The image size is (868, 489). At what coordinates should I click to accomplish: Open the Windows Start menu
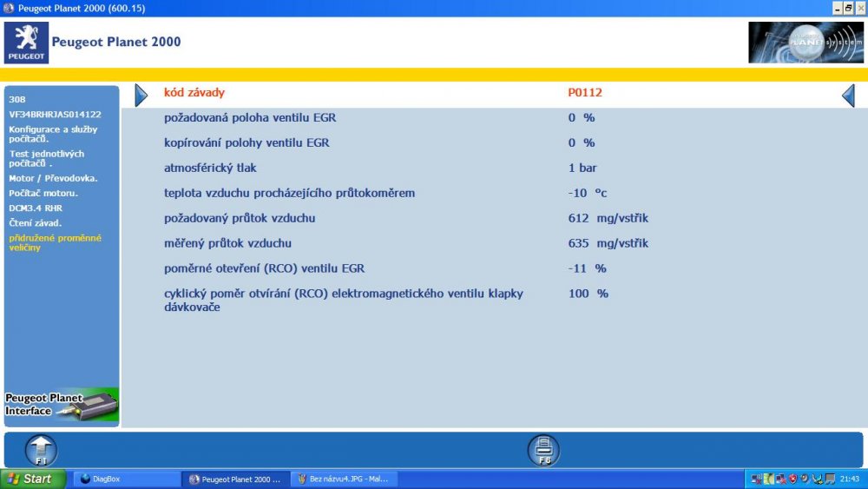coord(33,479)
